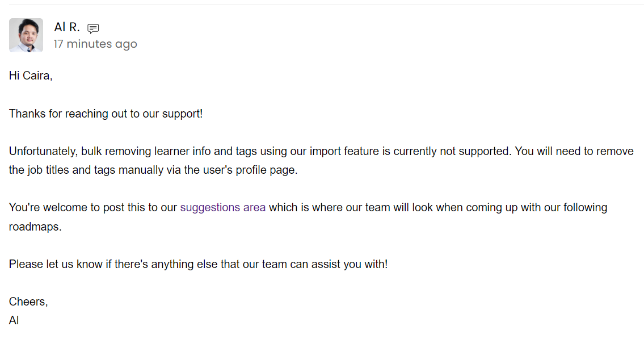Click the comment bubble icon beside Al R.
644x343 pixels.
pos(93,28)
